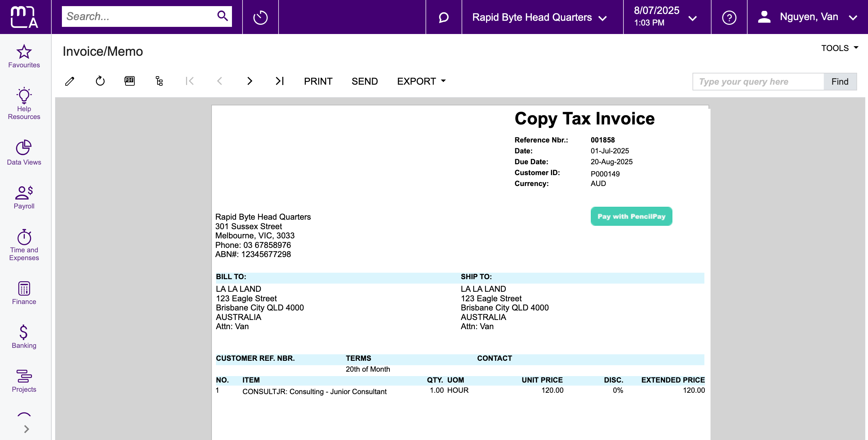Click reference number 001858

point(603,140)
